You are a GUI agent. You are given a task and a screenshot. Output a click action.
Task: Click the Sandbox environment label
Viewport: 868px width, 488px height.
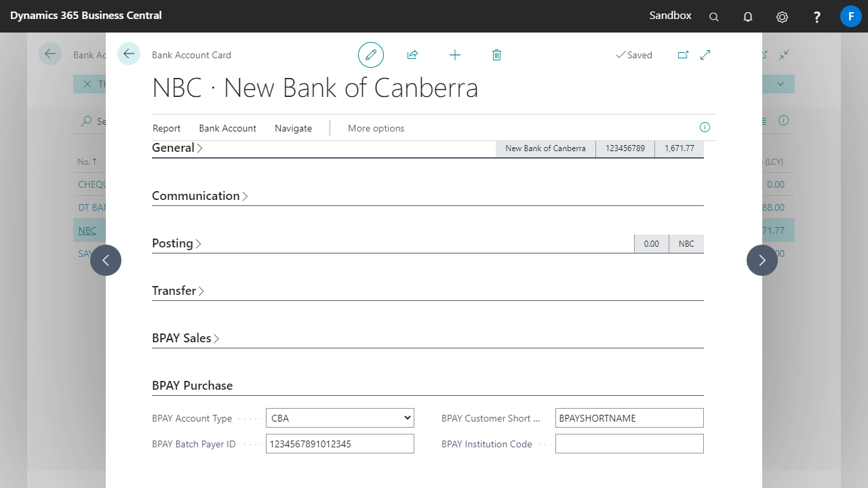[671, 15]
